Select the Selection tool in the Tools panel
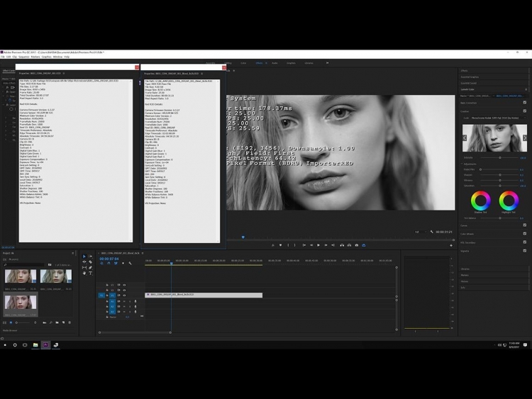The width and height of the screenshot is (532, 399). (x=84, y=257)
